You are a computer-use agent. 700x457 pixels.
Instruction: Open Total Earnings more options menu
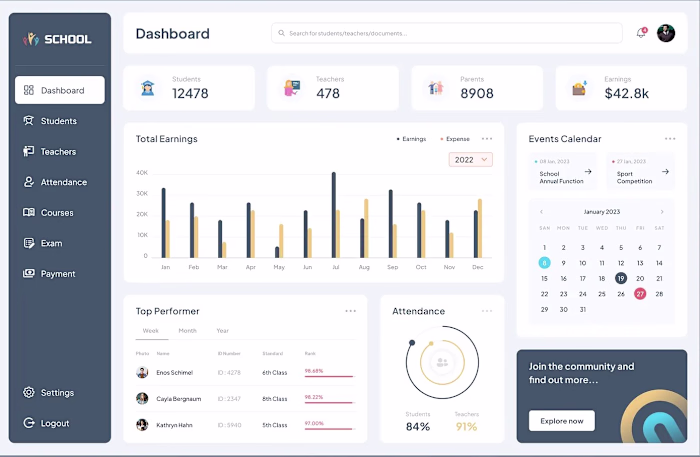[x=487, y=139]
